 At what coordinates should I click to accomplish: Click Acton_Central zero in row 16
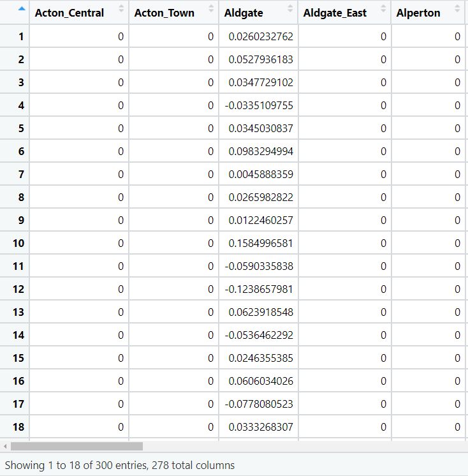[x=121, y=381]
